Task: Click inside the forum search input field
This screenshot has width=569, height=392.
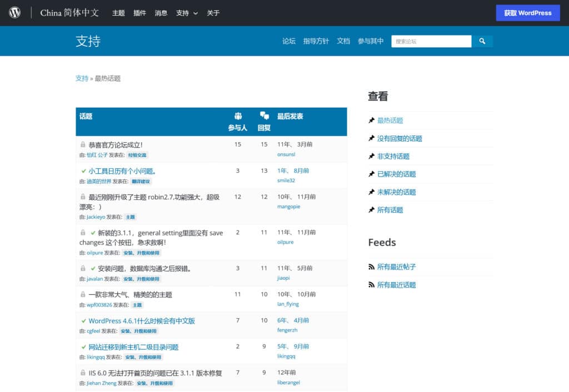Action: click(x=431, y=41)
